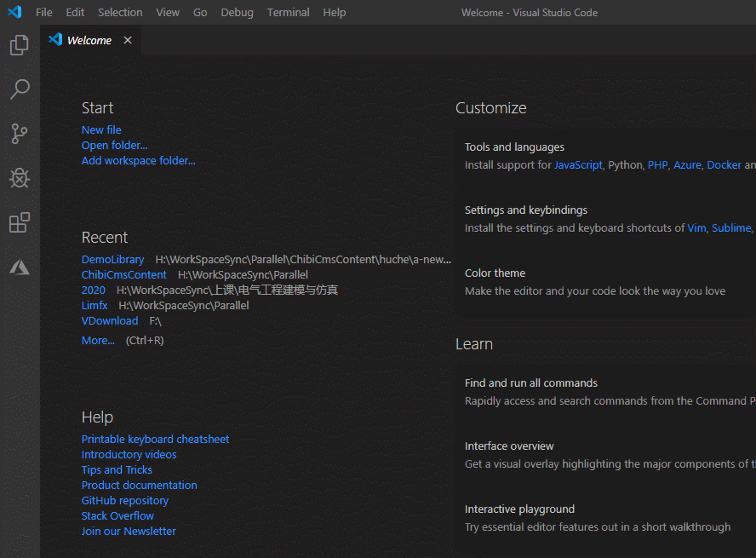Screen dimensions: 756x558
Task: Open Stack Overflow link
Action: (x=117, y=516)
